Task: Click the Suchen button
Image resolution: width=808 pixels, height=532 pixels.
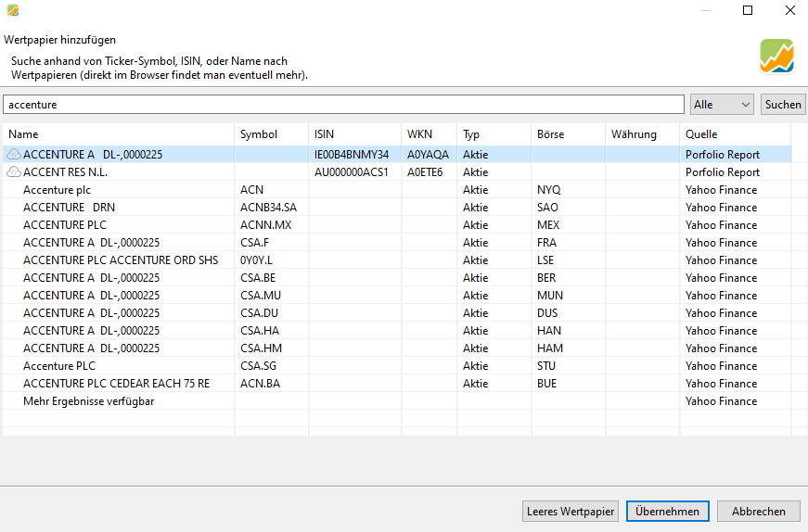Action: tap(783, 105)
